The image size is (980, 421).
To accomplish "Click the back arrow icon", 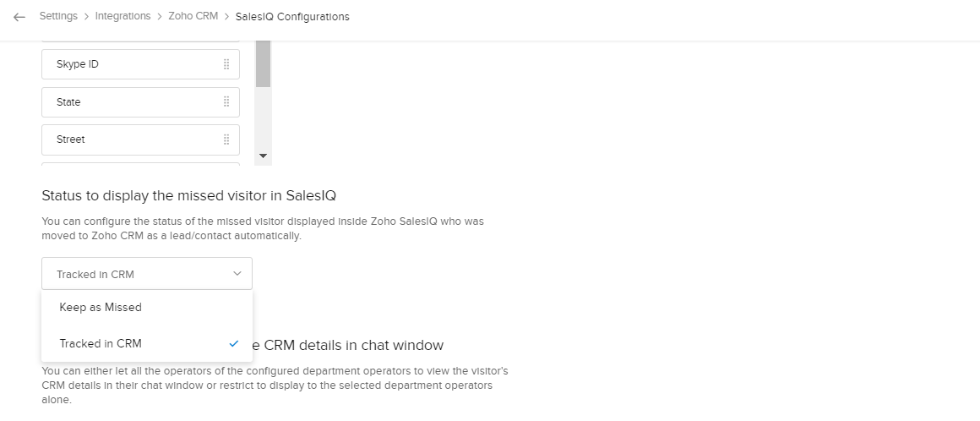I will pos(19,17).
